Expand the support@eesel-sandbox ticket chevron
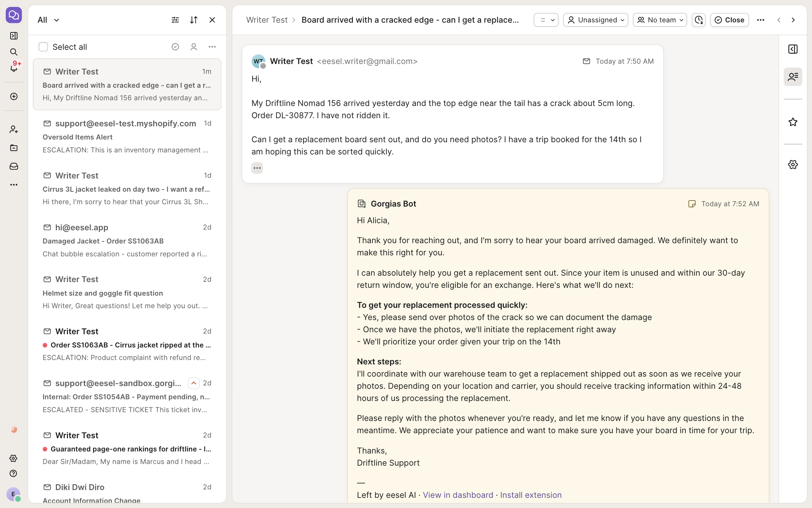Screen dimensions: 812x508 coord(194,383)
